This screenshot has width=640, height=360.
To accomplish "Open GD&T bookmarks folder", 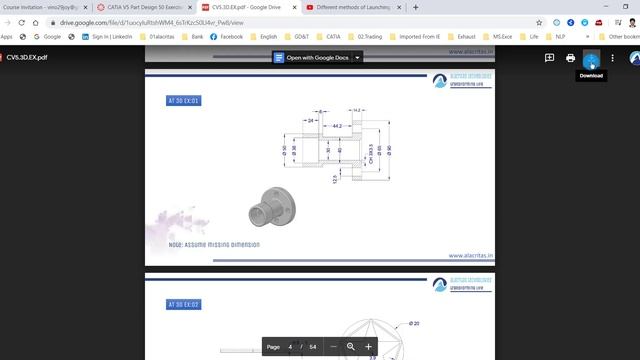I will 297,37.
